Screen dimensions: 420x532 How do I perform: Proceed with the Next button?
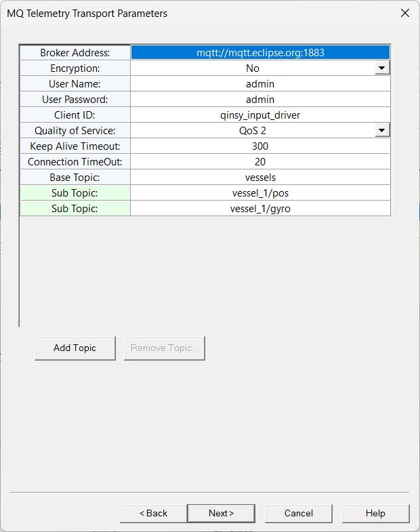(221, 513)
